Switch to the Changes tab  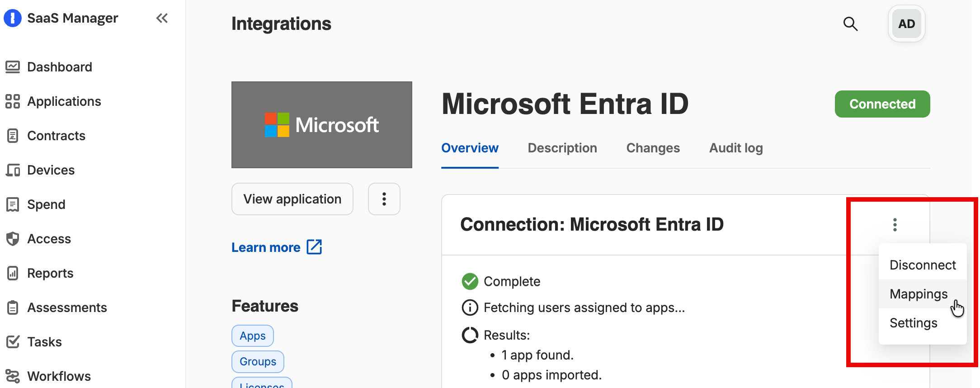tap(653, 148)
